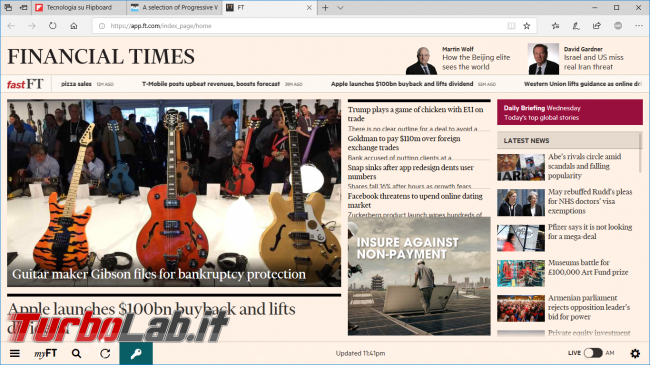Click the site info icon in address bar
This screenshot has width=650, height=365.
click(x=102, y=26)
